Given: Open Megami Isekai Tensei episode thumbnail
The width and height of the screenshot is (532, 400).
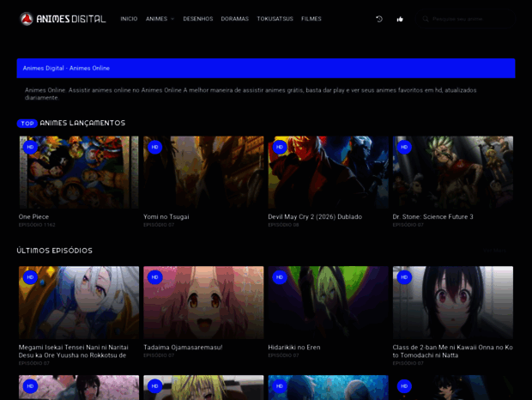Looking at the screenshot, I should [x=79, y=302].
